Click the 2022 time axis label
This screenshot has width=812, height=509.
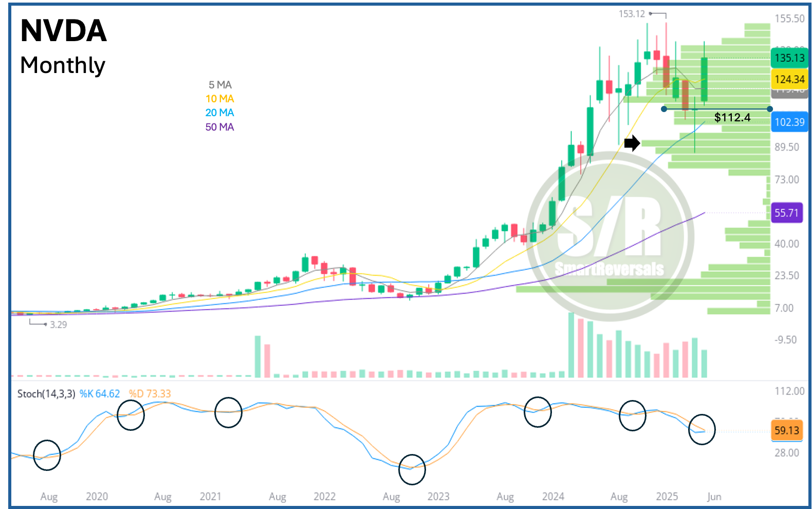click(x=324, y=497)
